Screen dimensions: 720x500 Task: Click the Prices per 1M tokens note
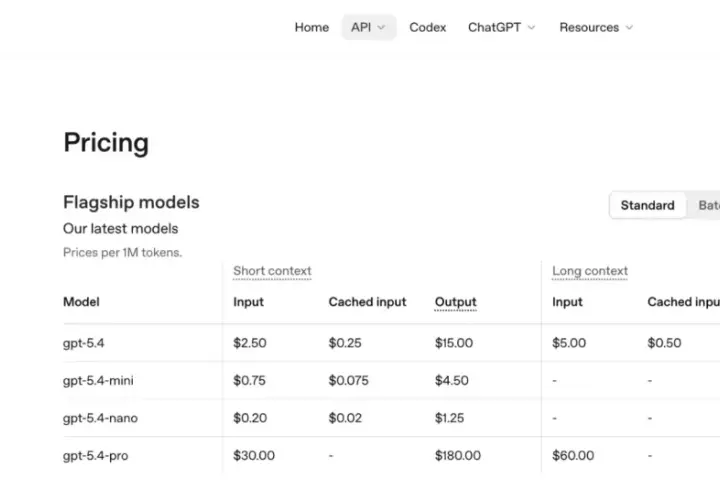(x=123, y=253)
